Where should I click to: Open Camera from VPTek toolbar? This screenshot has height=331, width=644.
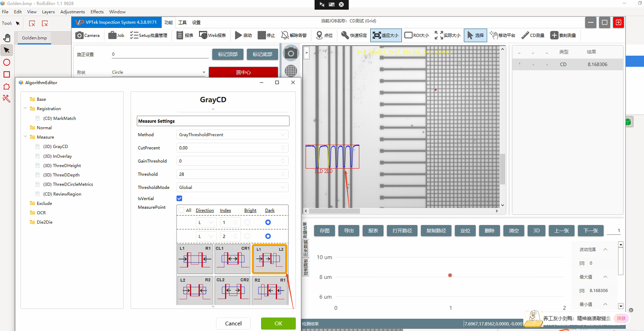coord(88,35)
